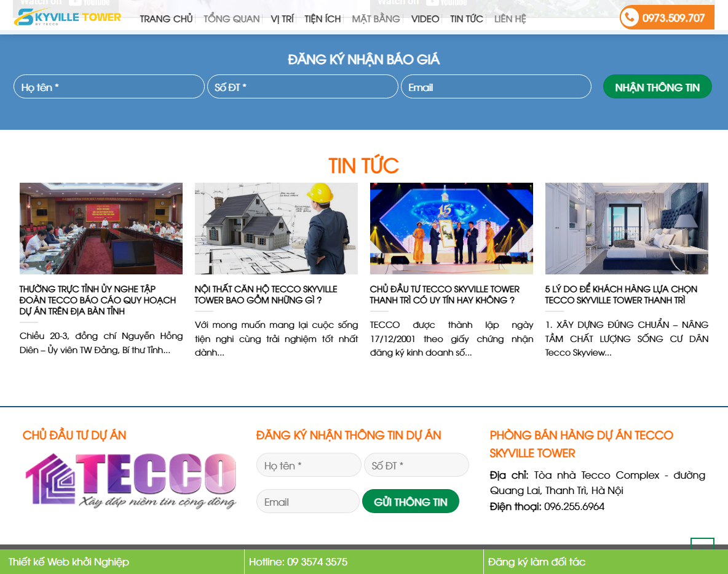This screenshot has height=574, width=728.
Task: Click the 'Họ tên' field in the quote form
Action: [108, 86]
